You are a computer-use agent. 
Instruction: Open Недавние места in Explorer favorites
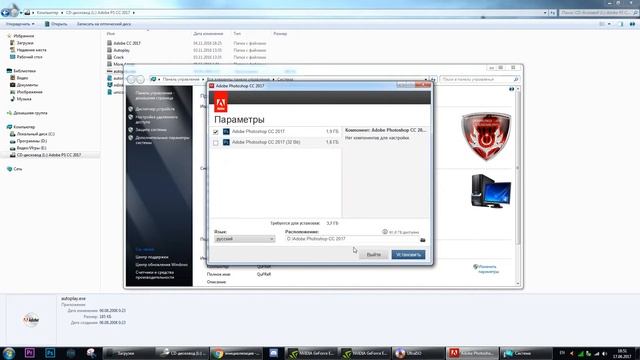coord(31,50)
